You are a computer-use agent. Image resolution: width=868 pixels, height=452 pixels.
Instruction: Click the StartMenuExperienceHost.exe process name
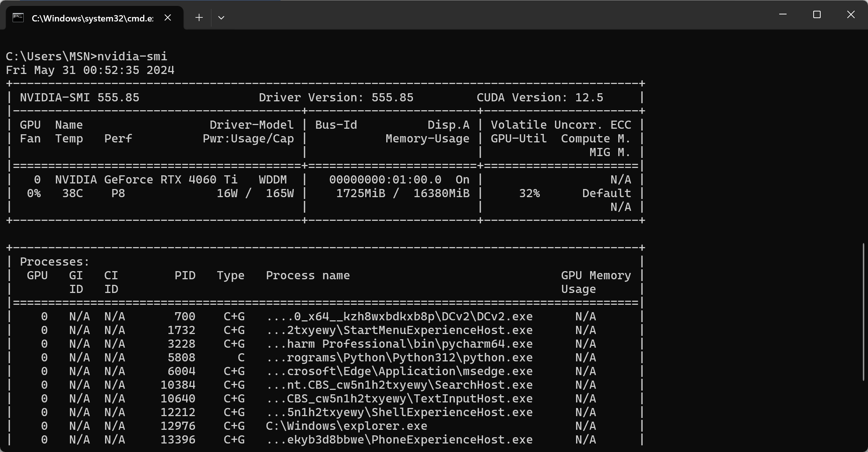click(x=399, y=330)
